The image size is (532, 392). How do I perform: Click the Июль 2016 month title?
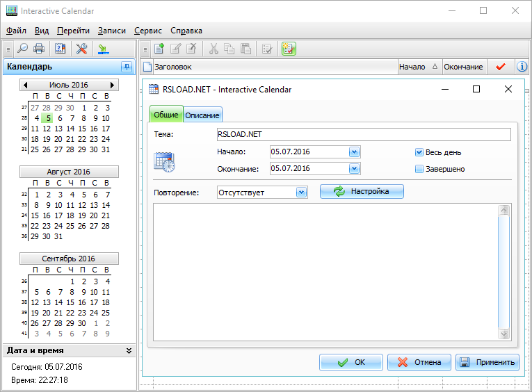click(x=69, y=85)
